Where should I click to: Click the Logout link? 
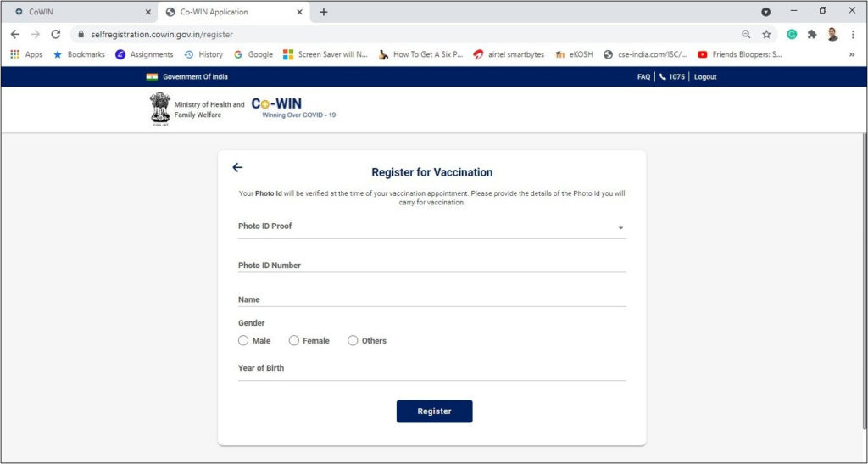coord(704,76)
